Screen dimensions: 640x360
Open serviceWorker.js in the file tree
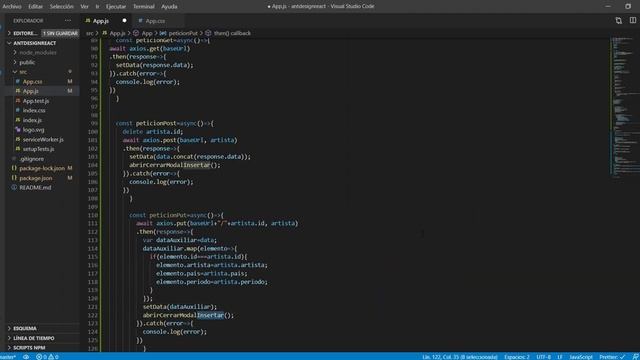pyautogui.click(x=43, y=140)
